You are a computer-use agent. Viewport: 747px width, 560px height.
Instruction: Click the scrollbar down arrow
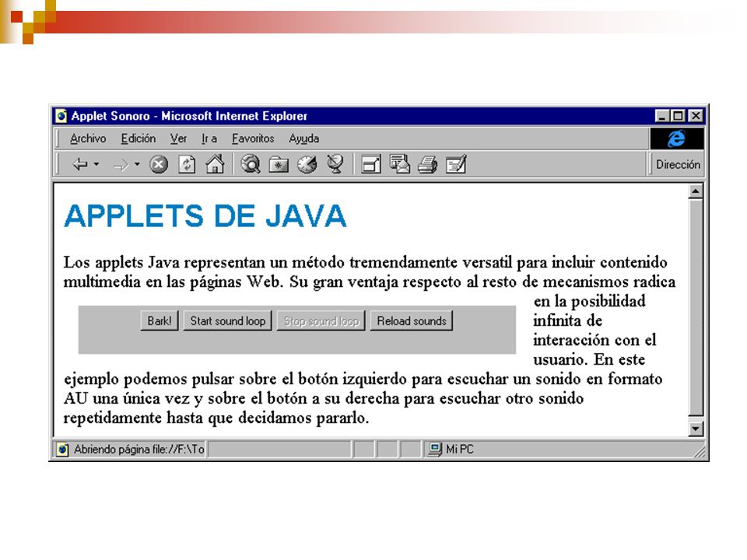click(696, 429)
